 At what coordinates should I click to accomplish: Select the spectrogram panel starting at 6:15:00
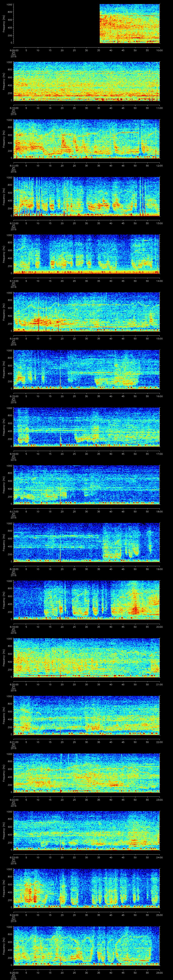click(87, 369)
